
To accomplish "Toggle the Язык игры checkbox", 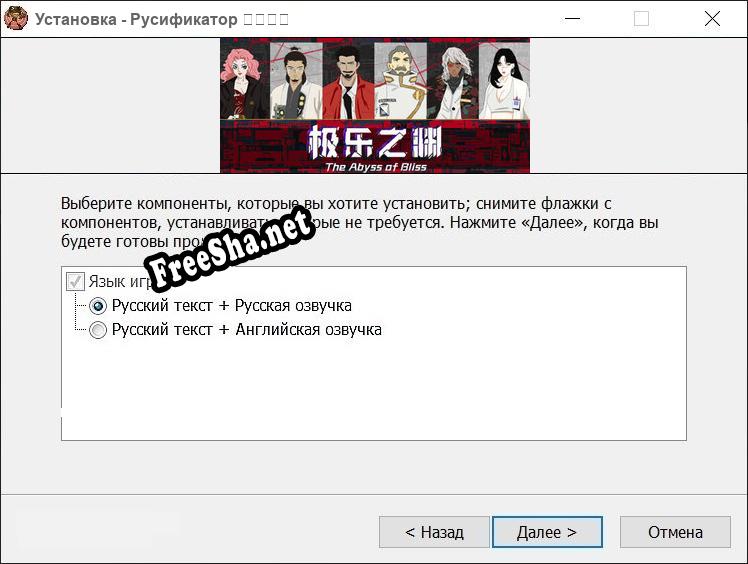I will [x=75, y=282].
